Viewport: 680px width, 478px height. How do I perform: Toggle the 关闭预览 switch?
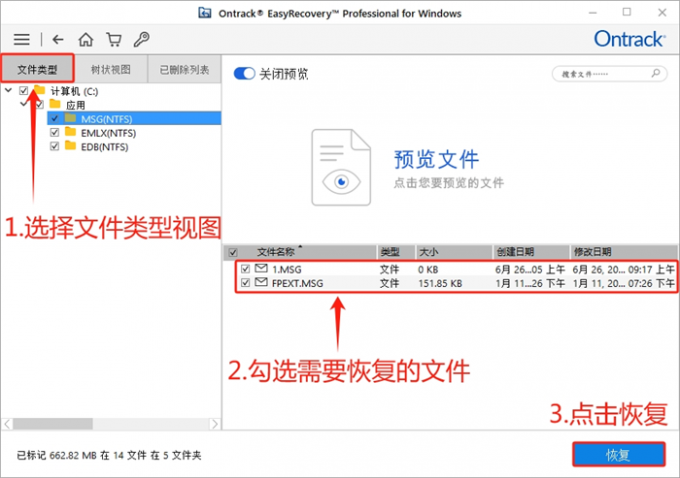(244, 73)
